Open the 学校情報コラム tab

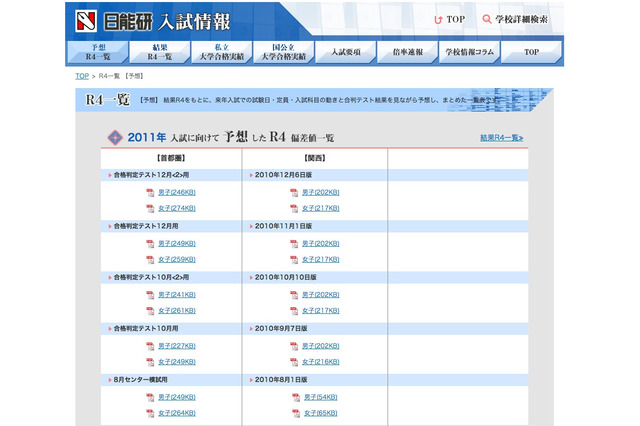coord(469,52)
